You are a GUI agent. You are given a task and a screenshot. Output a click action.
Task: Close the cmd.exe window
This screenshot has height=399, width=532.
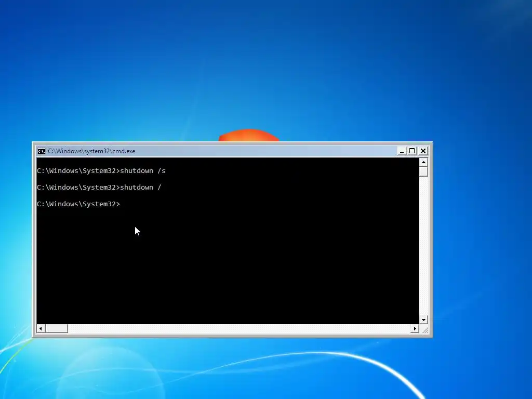pos(423,151)
